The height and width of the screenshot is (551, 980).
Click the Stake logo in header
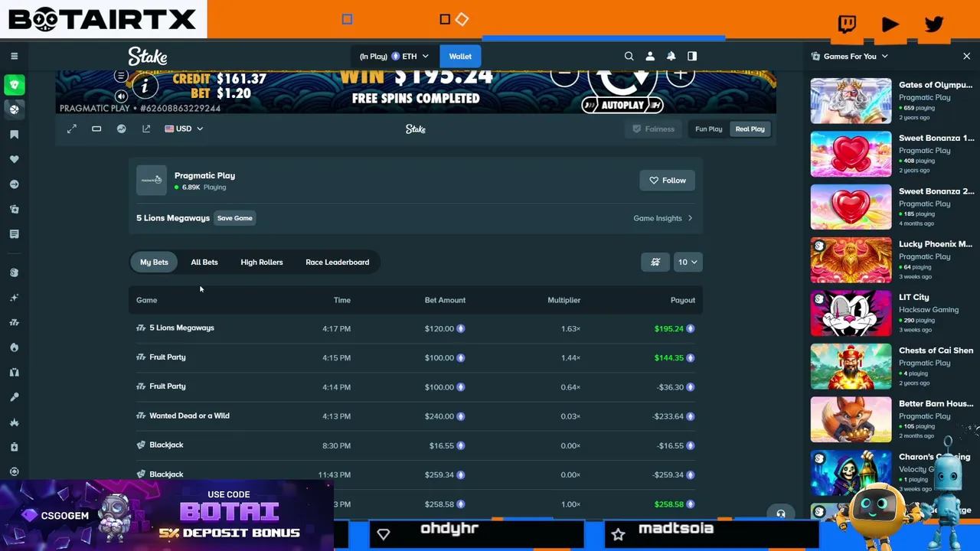click(148, 57)
